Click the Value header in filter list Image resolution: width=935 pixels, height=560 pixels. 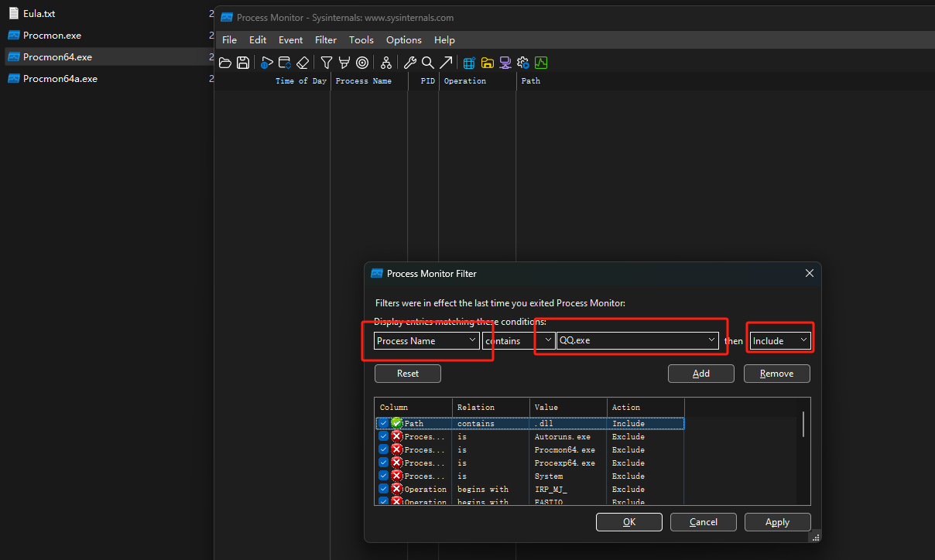coord(569,407)
